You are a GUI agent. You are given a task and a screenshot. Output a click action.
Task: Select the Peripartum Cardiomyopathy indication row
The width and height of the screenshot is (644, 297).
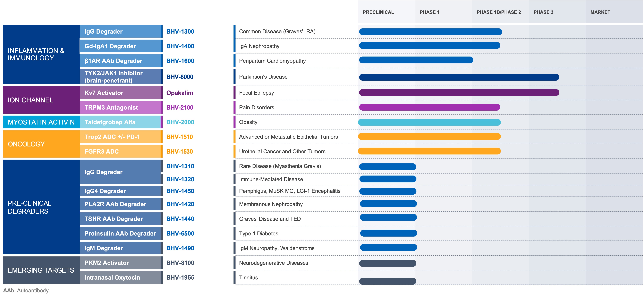pos(272,61)
